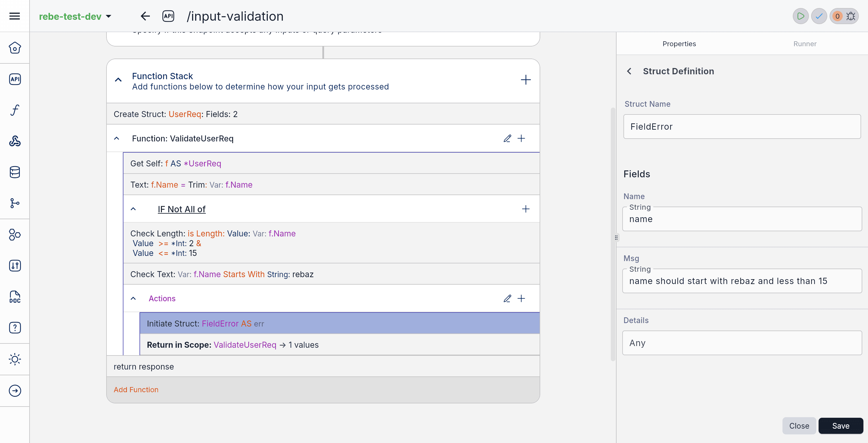
Task: Open the Webhooks sidebar icon
Action: (14, 141)
